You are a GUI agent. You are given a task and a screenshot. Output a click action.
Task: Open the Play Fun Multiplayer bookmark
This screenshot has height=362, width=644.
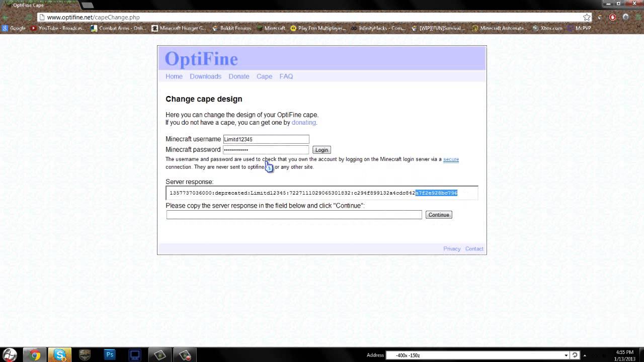click(318, 28)
